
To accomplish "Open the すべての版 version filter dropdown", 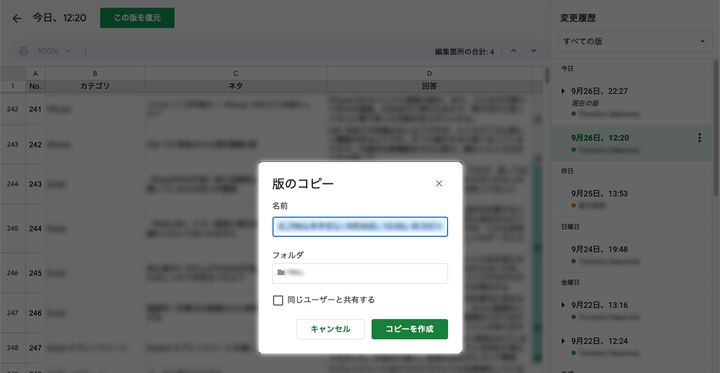I will point(635,42).
